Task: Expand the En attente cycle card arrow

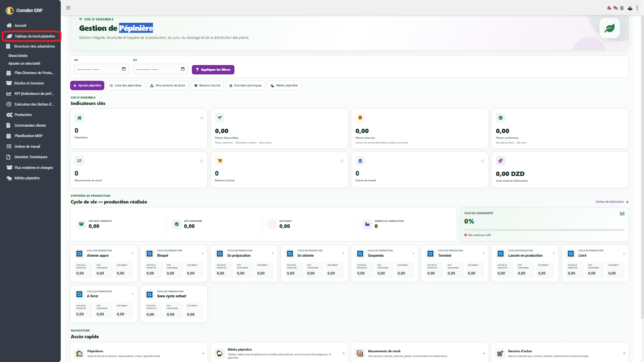Action: (x=343, y=253)
